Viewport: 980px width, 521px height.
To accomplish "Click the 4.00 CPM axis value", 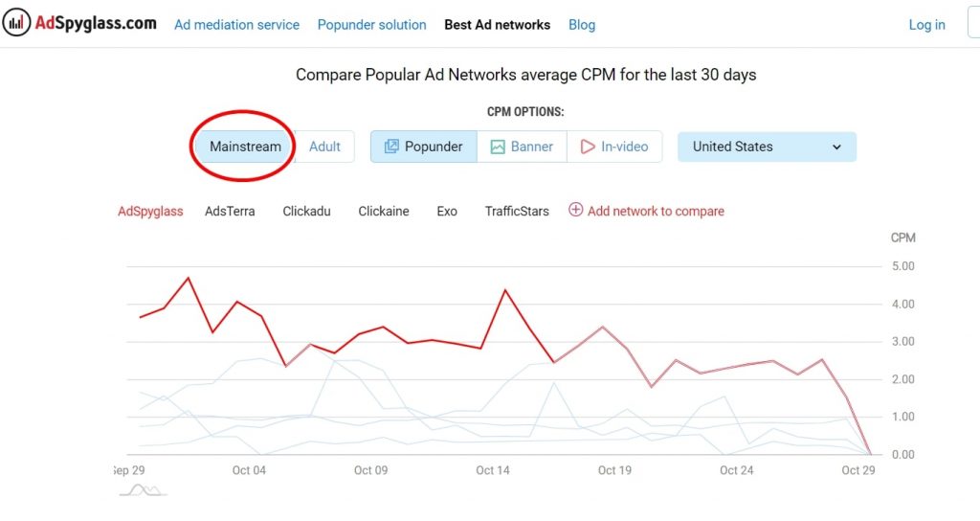I will [x=902, y=304].
